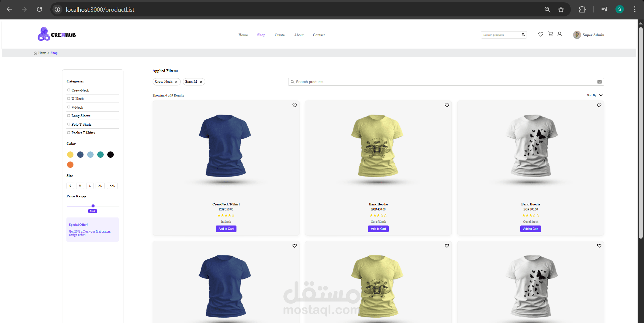Viewport: 644px width, 323px height.
Task: Favorite the second-row blue t-shirt card
Action: (294, 246)
